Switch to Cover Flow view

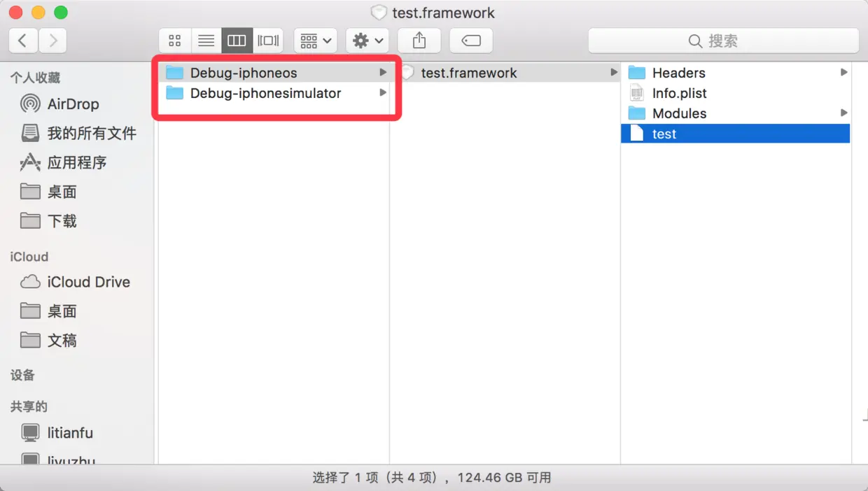point(268,41)
